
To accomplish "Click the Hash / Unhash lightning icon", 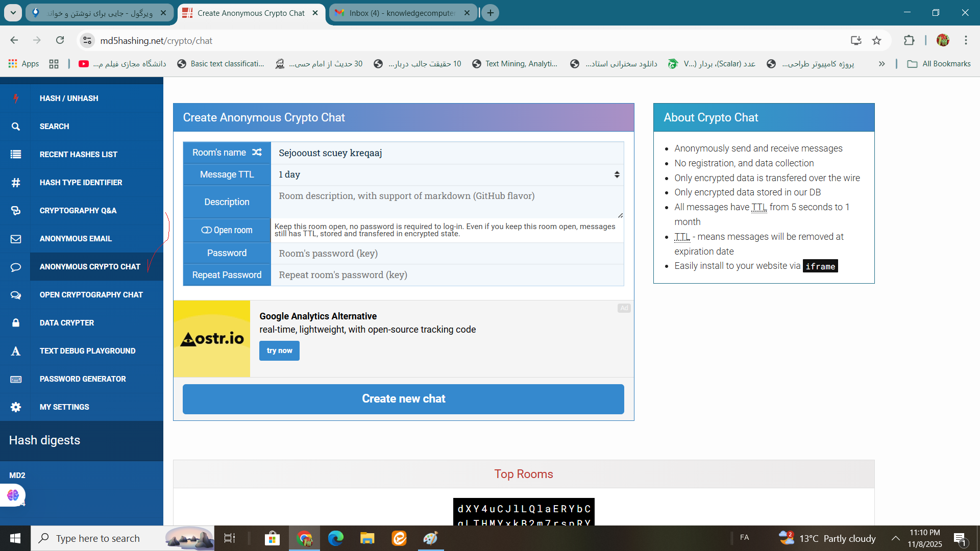I will pos(16,98).
